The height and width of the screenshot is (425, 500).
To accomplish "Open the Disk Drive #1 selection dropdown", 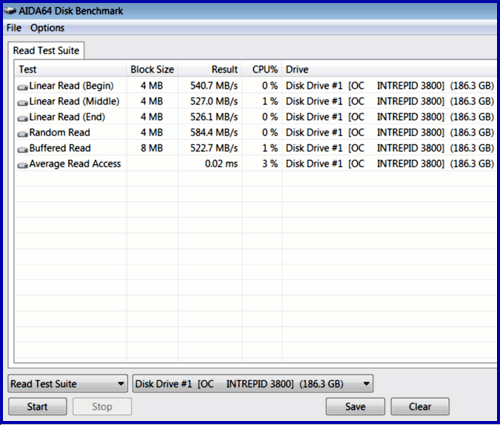I will pos(253,384).
